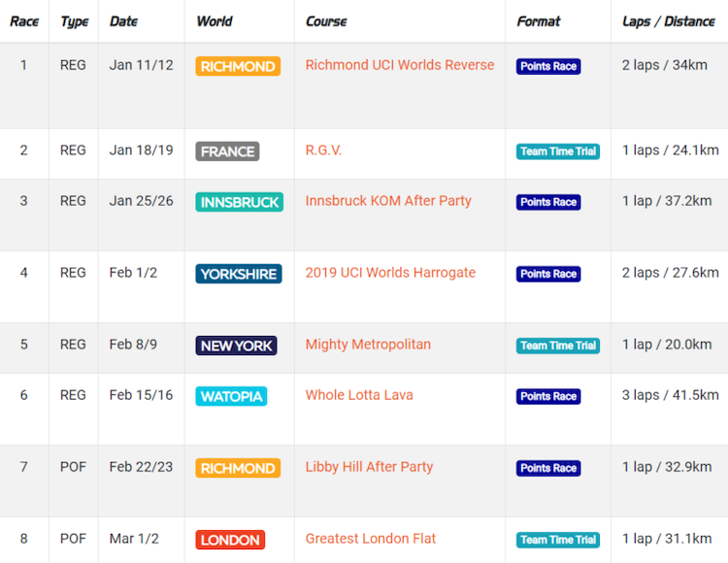Image resolution: width=728 pixels, height=563 pixels.
Task: Select the NEW YORK world badge
Action: pos(236,346)
